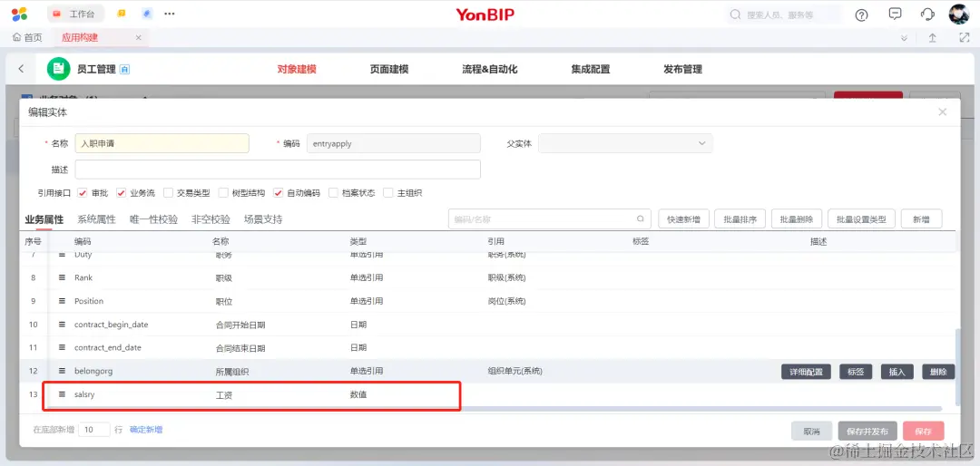This screenshot has width=980, height=466.
Task: Focus the row count field showing 10
Action: [x=94, y=430]
